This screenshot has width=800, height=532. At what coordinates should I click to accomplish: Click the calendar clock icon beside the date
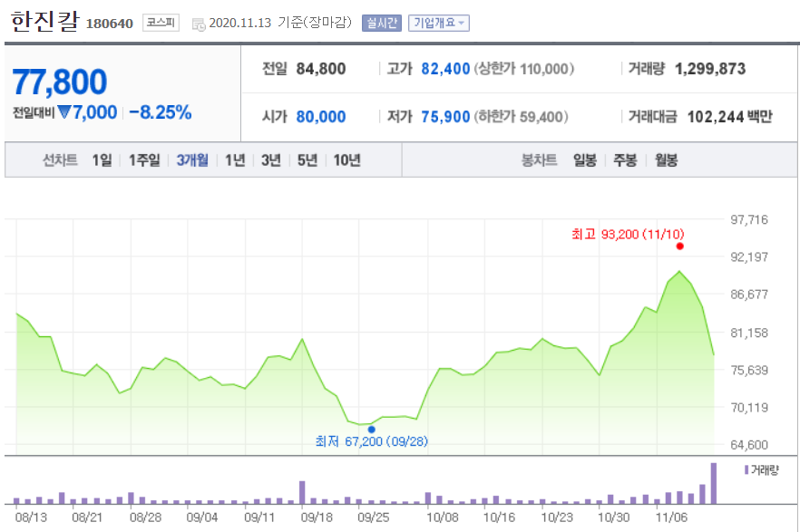point(199,24)
